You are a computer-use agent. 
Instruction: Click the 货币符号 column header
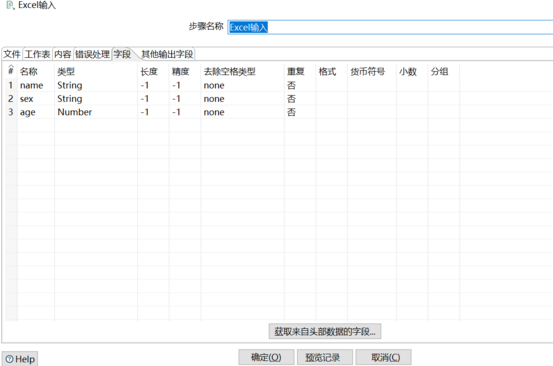367,72
